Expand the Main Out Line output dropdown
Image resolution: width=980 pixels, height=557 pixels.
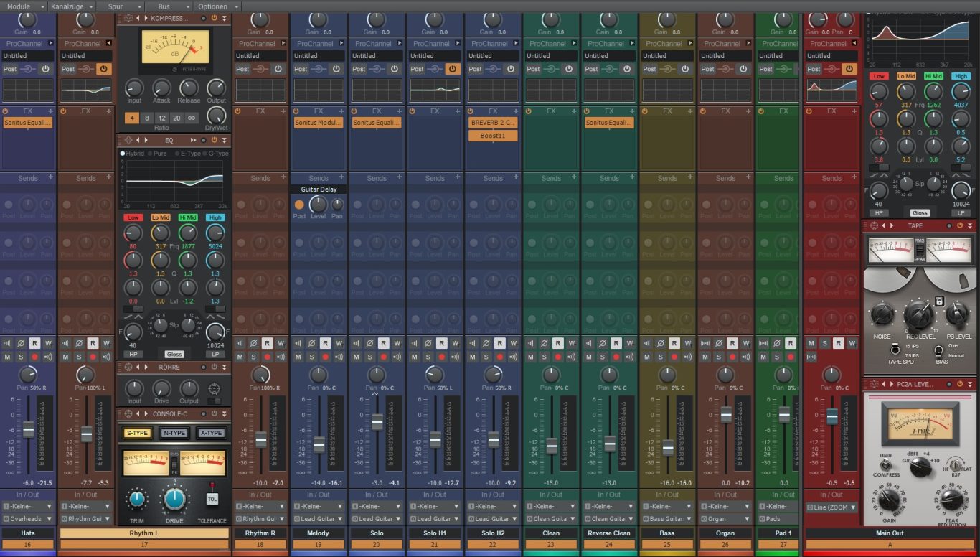(x=831, y=507)
